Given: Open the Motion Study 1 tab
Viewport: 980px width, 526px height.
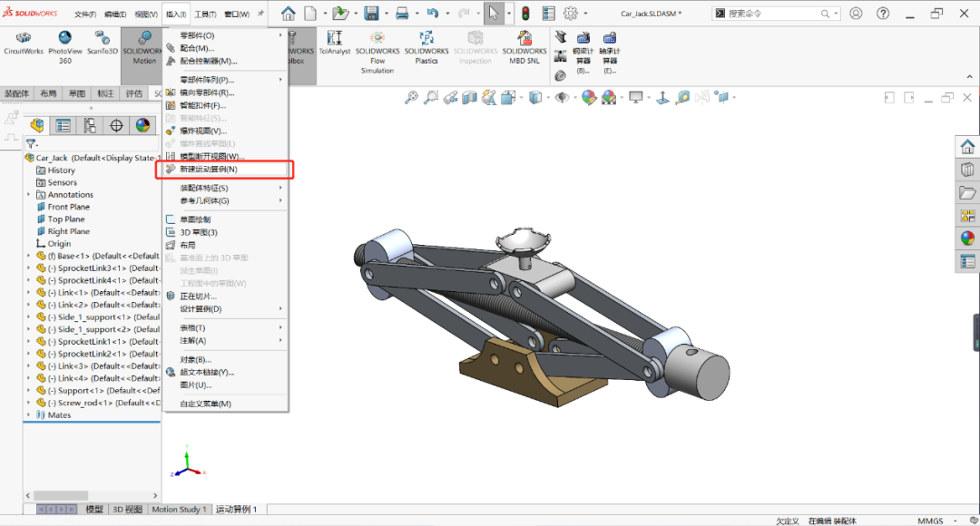Looking at the screenshot, I should pos(179,509).
